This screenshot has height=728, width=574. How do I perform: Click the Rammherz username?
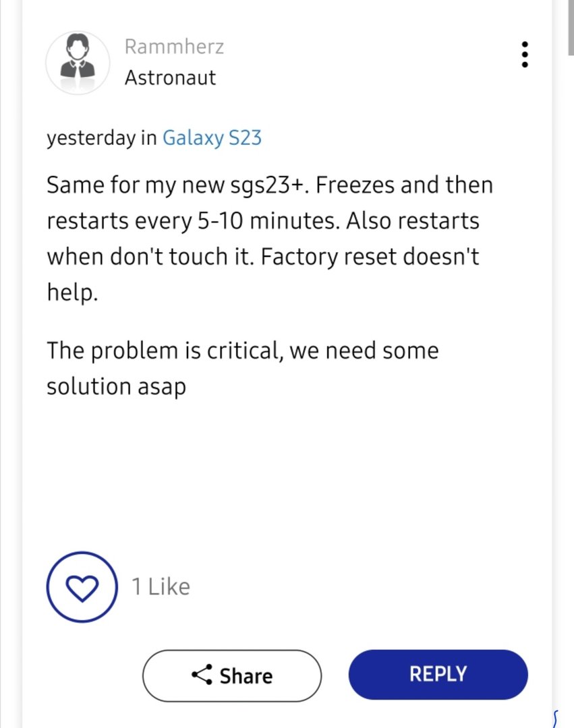click(x=174, y=47)
